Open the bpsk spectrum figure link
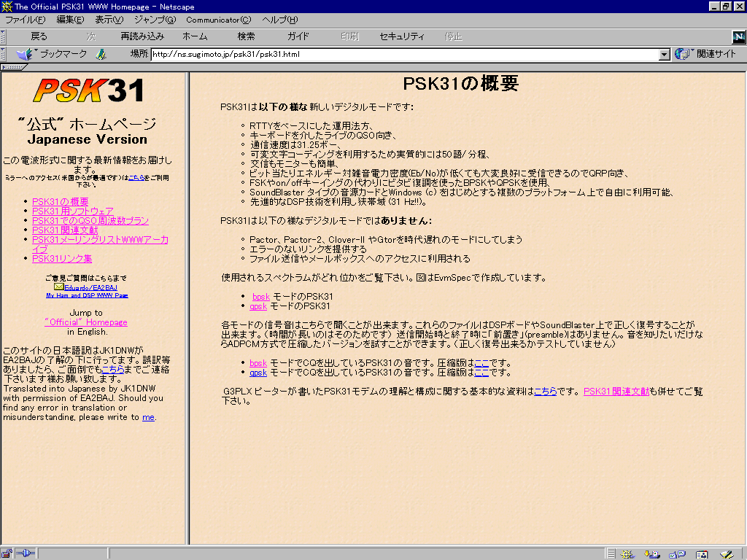Screen dimensions: 747x560 261,297
